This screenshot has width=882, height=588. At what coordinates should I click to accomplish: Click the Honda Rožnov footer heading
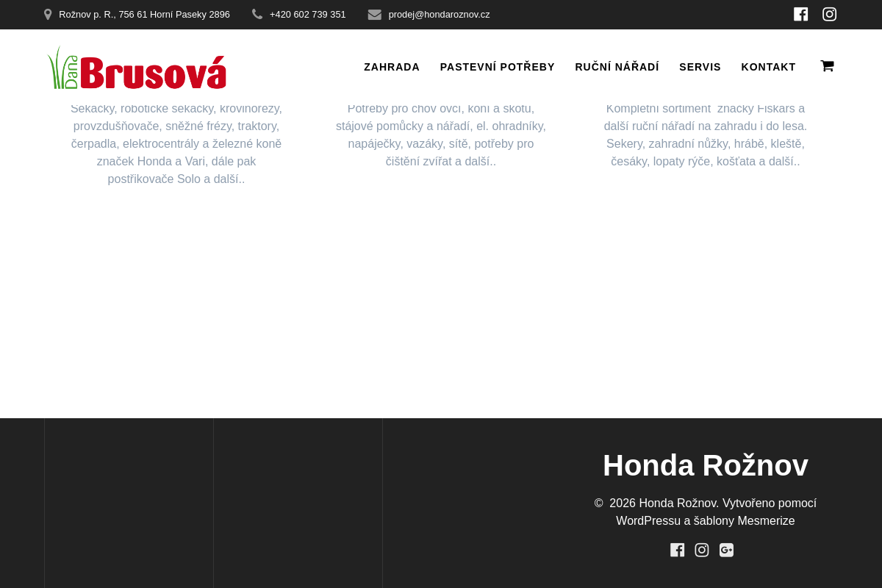pos(705,465)
